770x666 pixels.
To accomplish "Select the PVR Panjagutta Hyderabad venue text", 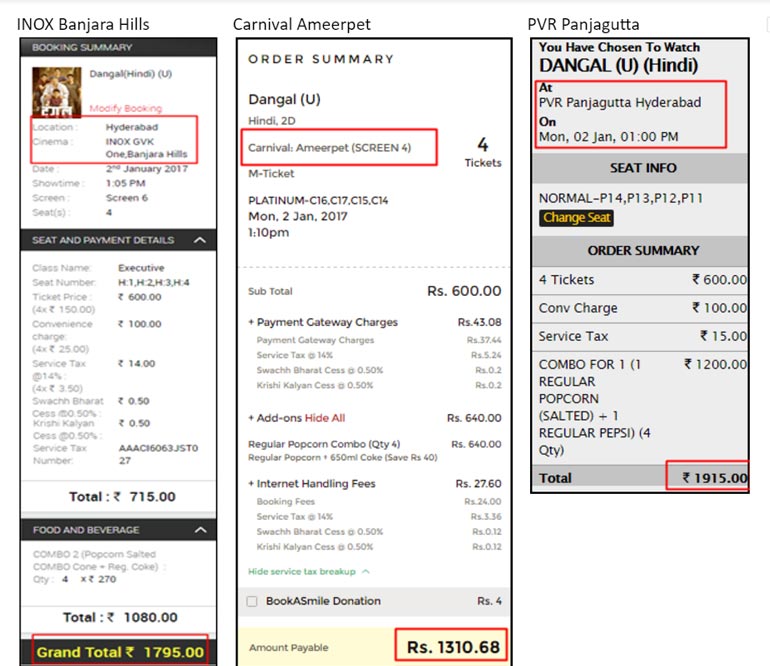I will (620, 102).
